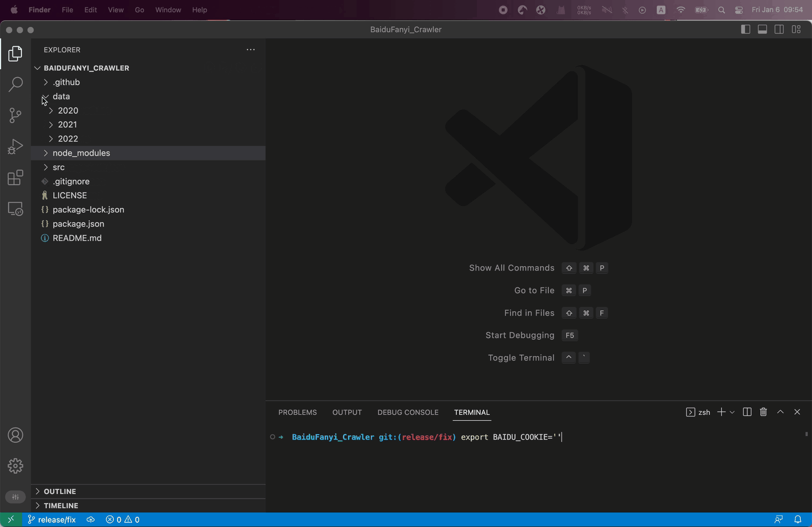This screenshot has height=527, width=812.
Task: Open the Customize Layout button
Action: tap(796, 30)
